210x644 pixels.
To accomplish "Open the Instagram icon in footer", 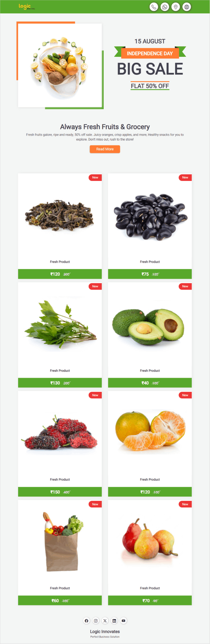I will [x=96, y=621].
